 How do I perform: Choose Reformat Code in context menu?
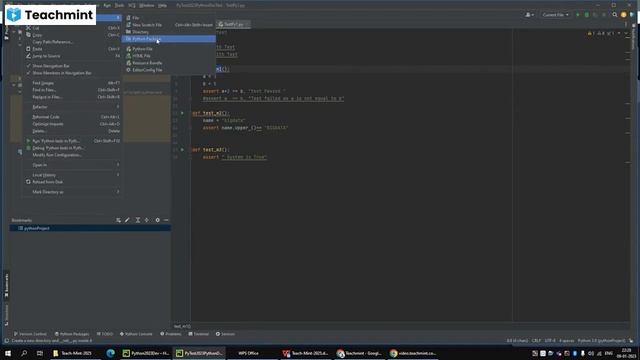point(72,117)
